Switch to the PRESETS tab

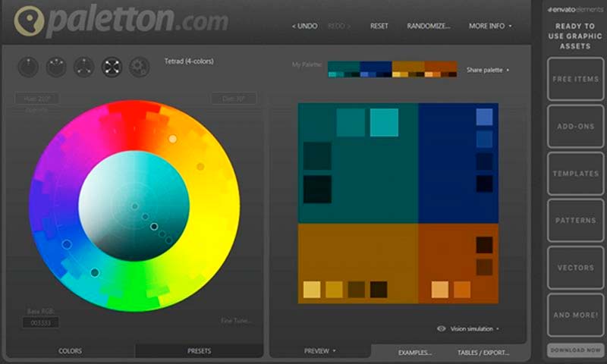pos(199,351)
